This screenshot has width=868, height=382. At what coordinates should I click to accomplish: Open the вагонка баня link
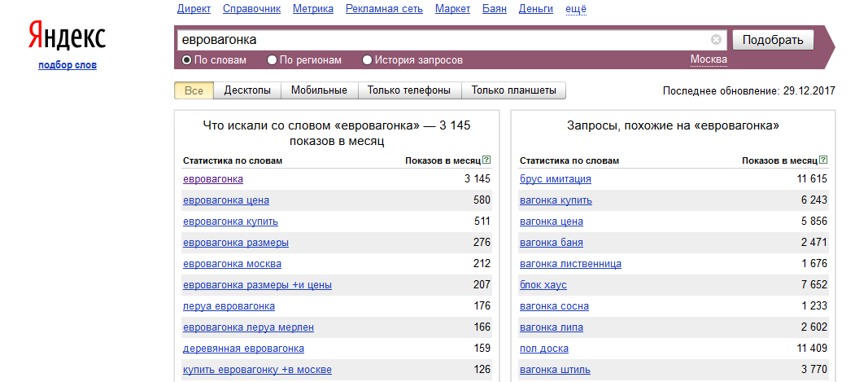552,242
